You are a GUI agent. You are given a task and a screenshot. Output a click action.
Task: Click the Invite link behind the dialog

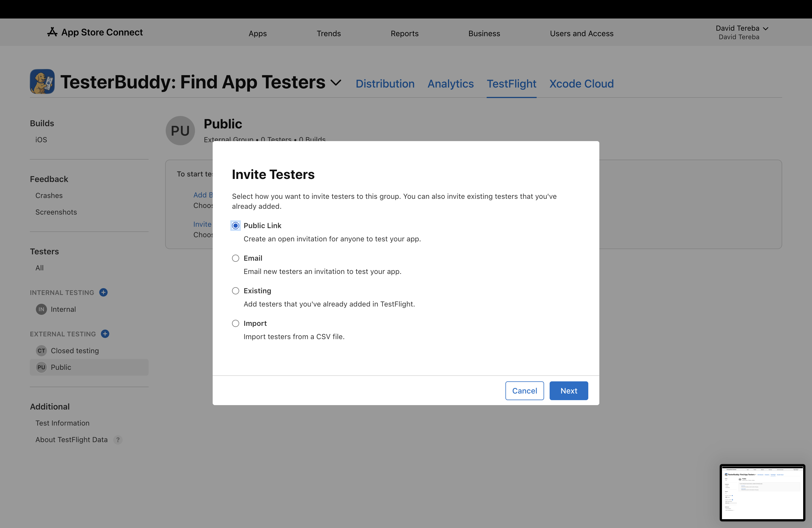click(x=202, y=224)
